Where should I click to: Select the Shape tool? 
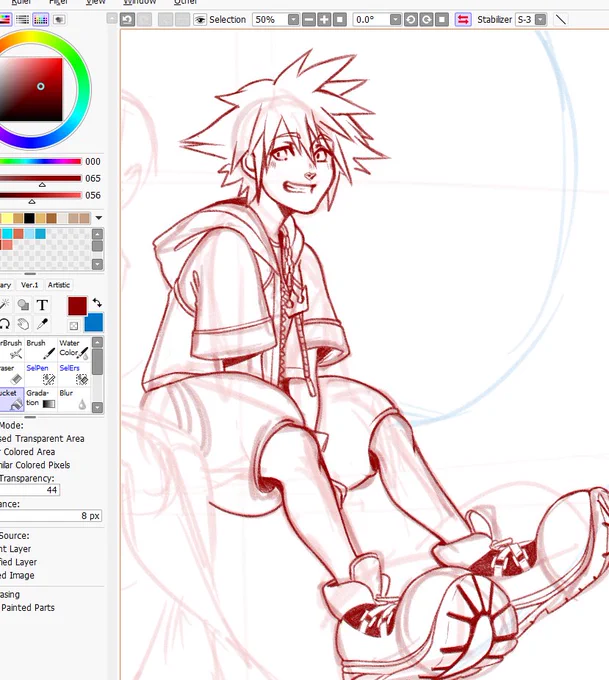(23, 305)
